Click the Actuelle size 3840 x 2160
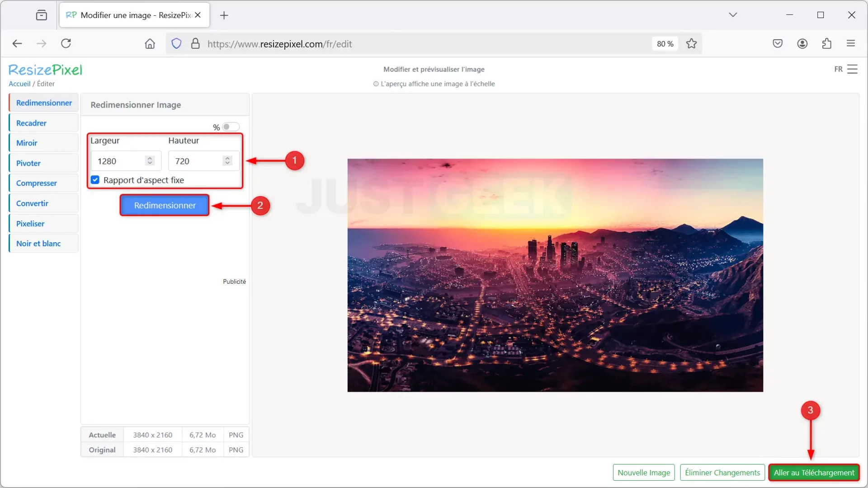 152,435
